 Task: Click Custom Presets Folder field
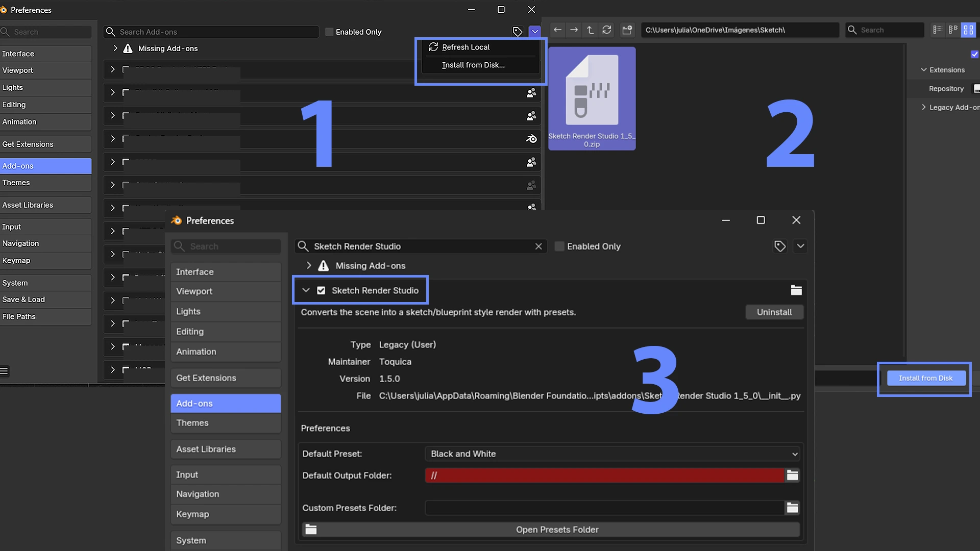pyautogui.click(x=604, y=508)
